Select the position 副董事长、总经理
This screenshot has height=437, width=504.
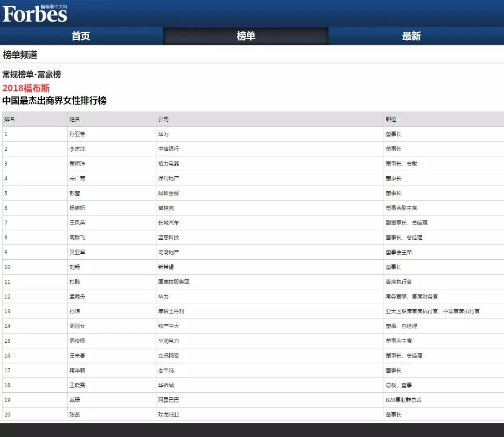click(x=406, y=222)
